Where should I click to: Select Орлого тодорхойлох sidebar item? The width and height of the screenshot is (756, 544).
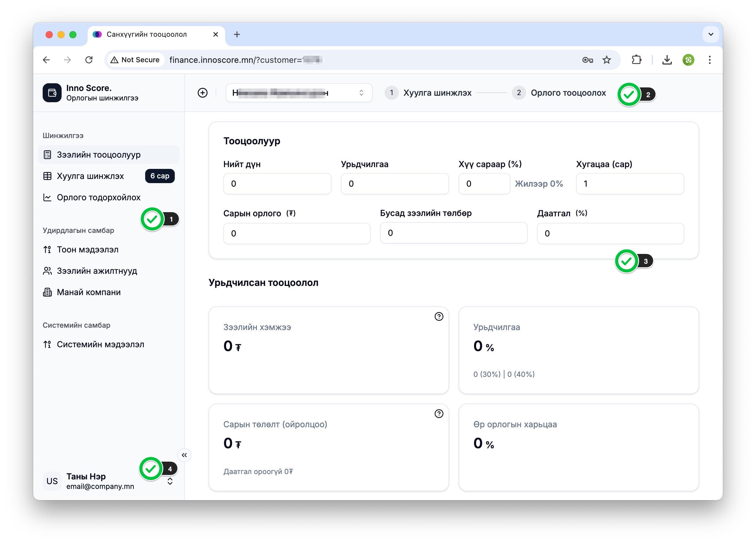(x=99, y=197)
